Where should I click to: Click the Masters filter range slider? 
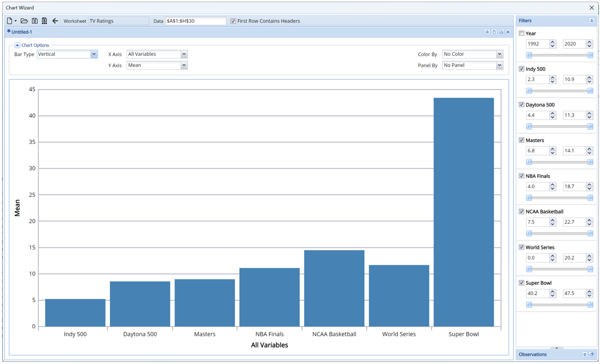pyautogui.click(x=559, y=162)
